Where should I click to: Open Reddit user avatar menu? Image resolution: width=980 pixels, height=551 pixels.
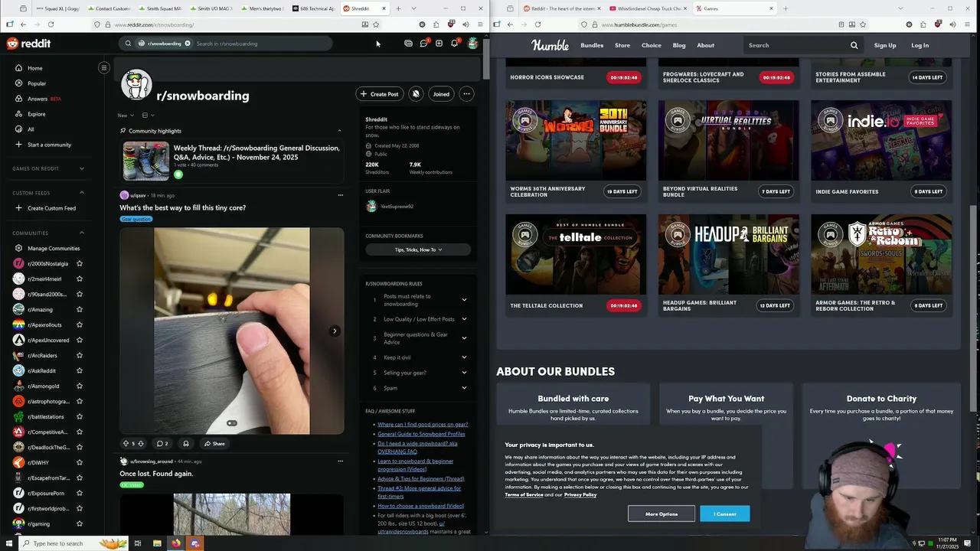472,44
